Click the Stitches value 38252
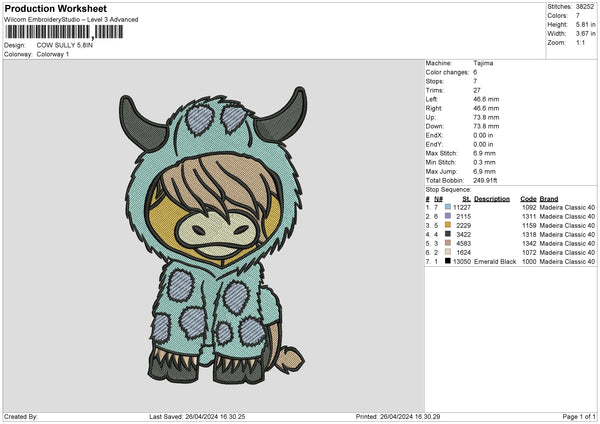 [x=585, y=7]
